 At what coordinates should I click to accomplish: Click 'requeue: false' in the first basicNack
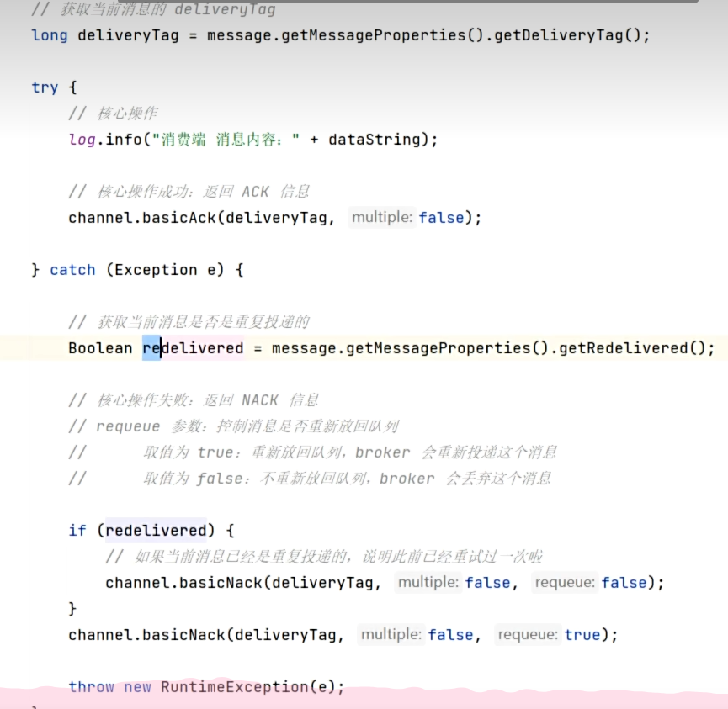coord(591,582)
